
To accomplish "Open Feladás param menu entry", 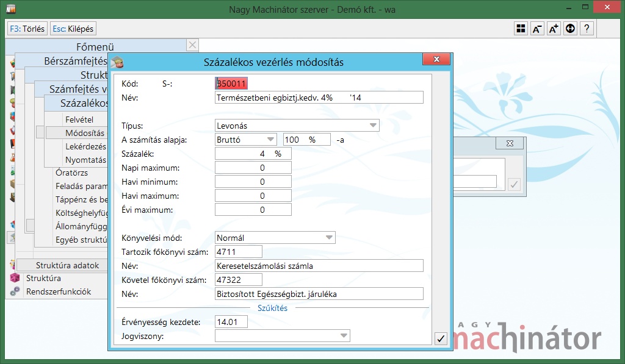I will click(x=81, y=186).
